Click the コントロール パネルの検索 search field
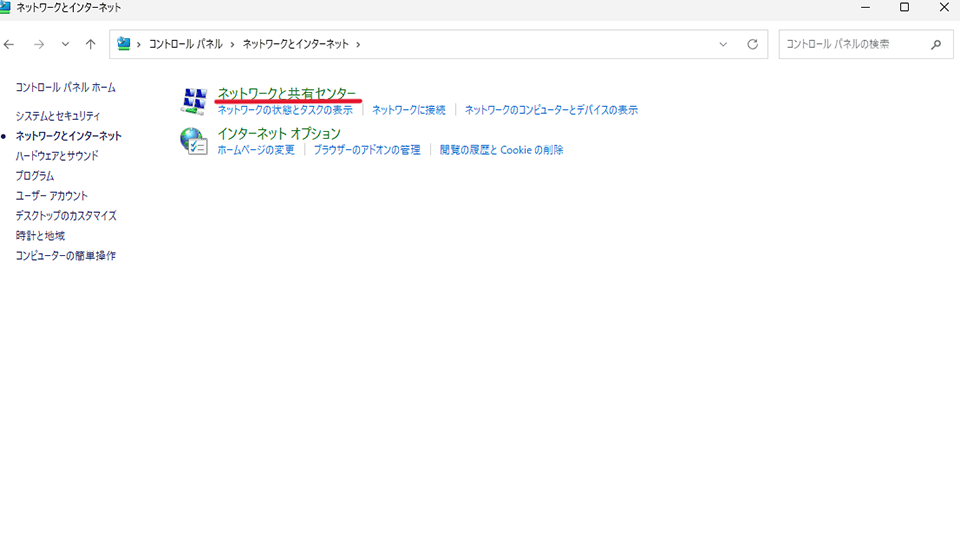 (x=850, y=45)
